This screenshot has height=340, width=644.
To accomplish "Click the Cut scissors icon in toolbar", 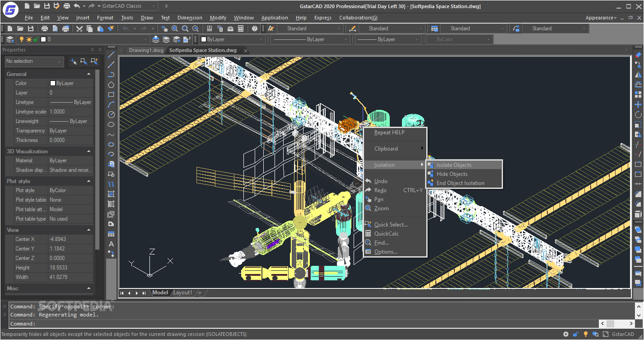I will pos(79,28).
